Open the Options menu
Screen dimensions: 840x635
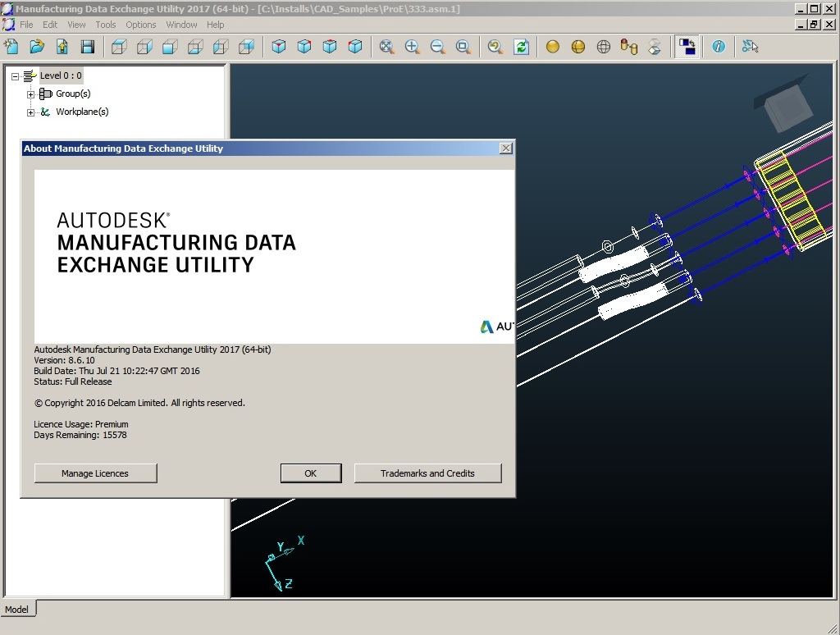[141, 25]
